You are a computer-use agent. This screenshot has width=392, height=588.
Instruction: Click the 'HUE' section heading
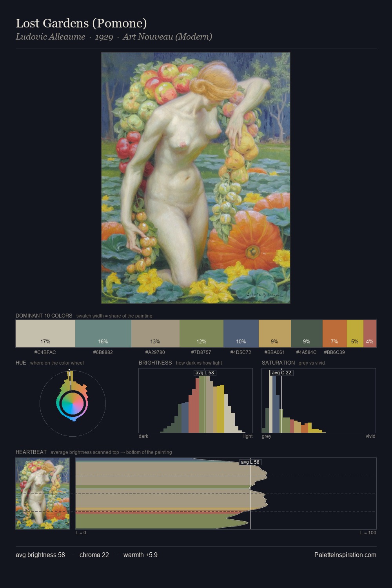tap(21, 363)
